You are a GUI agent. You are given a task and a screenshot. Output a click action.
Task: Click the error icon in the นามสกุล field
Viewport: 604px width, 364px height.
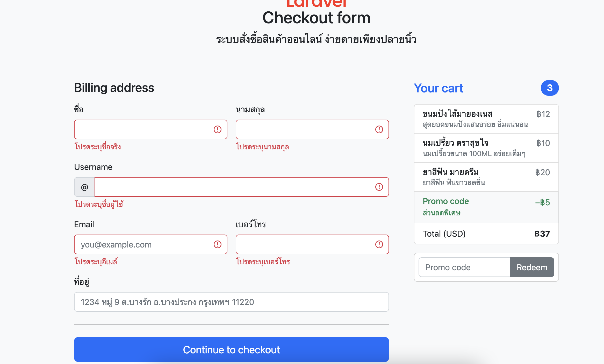(379, 129)
